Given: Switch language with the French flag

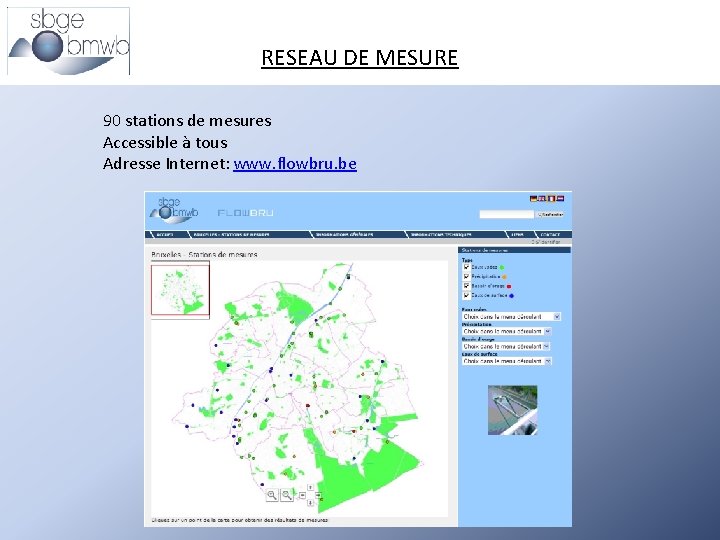Looking at the screenshot, I should 551,199.
